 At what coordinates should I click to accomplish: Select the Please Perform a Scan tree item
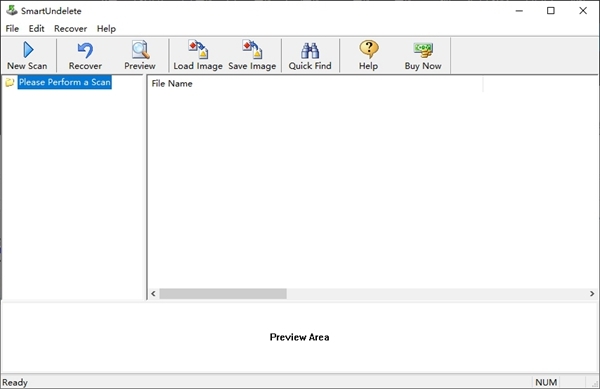65,82
